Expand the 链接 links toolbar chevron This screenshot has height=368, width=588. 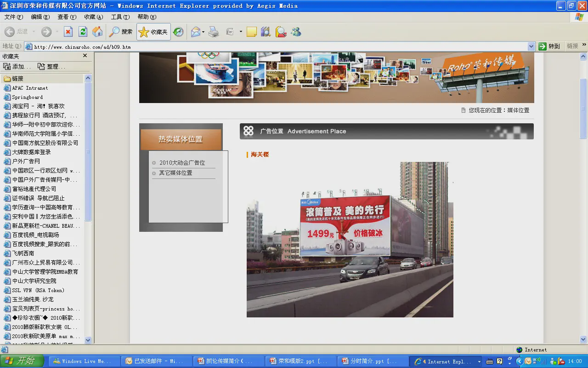(584, 45)
